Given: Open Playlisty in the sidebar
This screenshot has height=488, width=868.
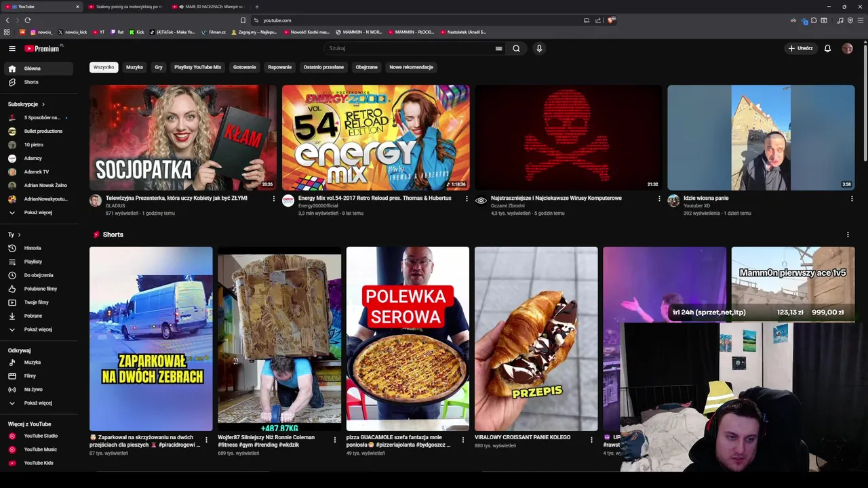Looking at the screenshot, I should (38, 262).
